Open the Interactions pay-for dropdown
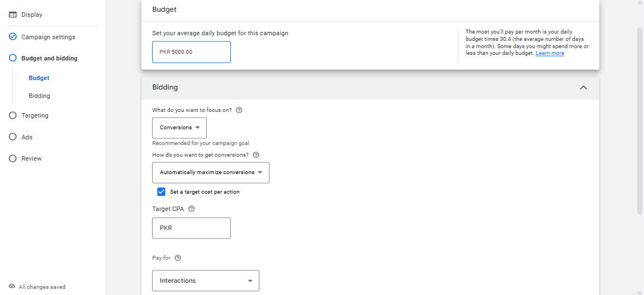Screen dimensions: 644x295 pyautogui.click(x=206, y=280)
